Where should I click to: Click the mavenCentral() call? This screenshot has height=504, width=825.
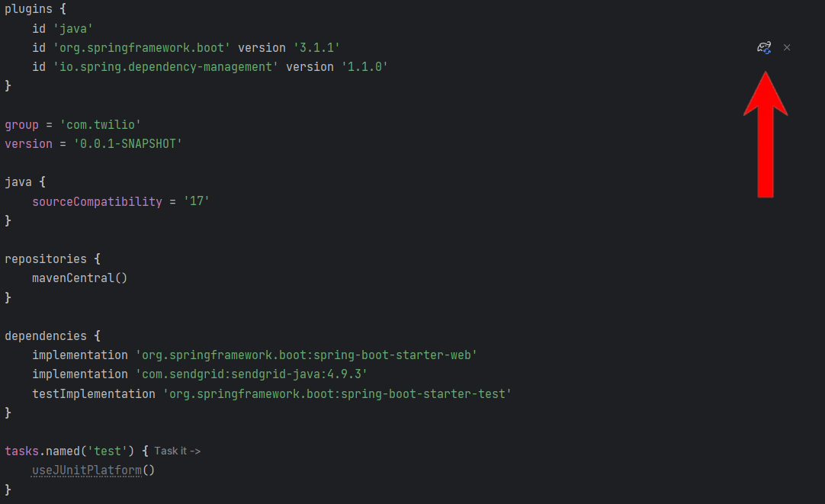pos(79,278)
